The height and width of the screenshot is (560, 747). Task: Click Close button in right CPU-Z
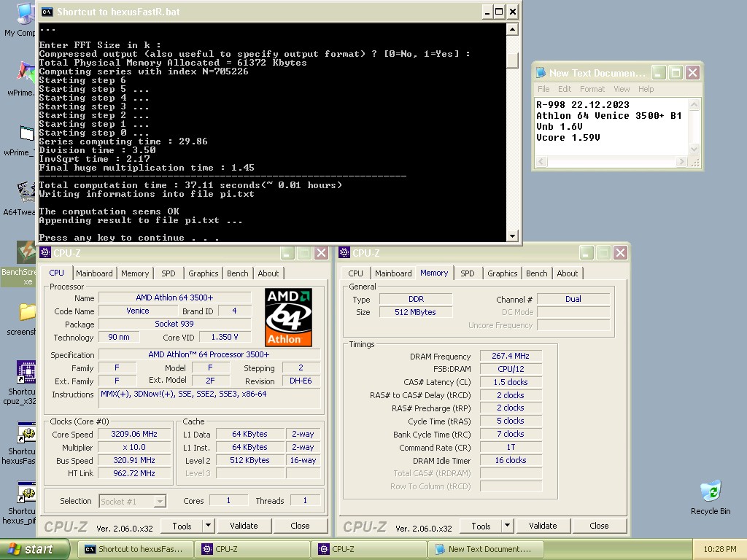tap(600, 526)
